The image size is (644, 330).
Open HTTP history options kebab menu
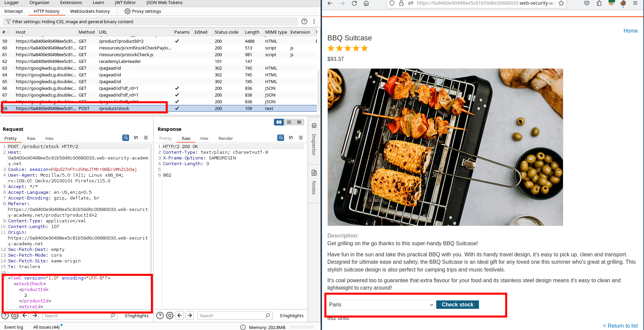(314, 22)
